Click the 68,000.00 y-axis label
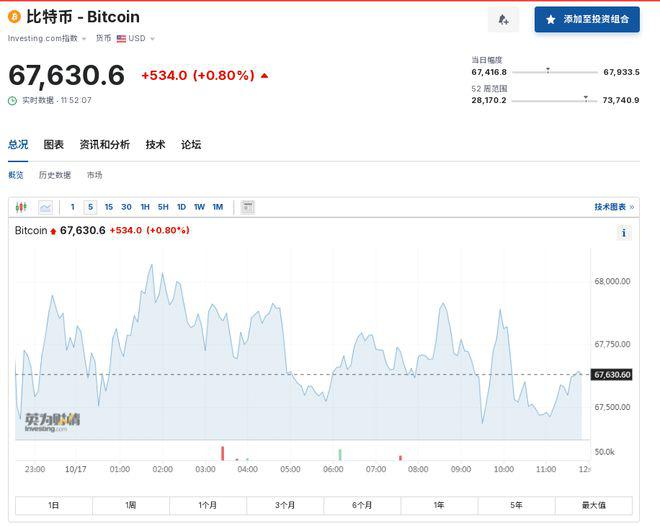660x526 pixels. [x=612, y=281]
